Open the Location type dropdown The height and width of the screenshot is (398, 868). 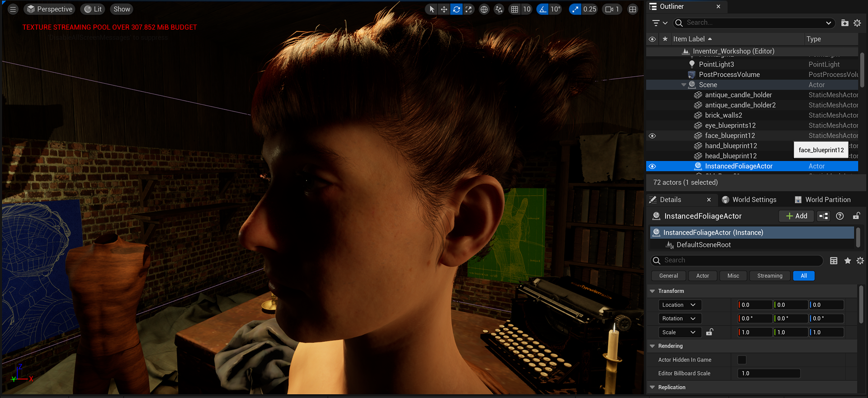point(680,305)
